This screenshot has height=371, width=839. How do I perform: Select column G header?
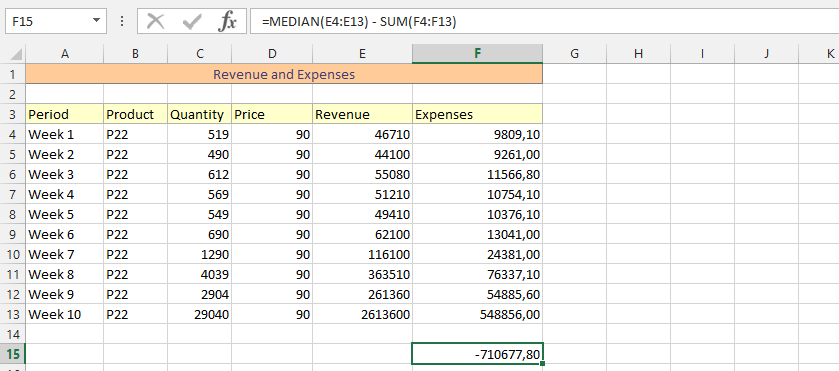[x=575, y=54]
